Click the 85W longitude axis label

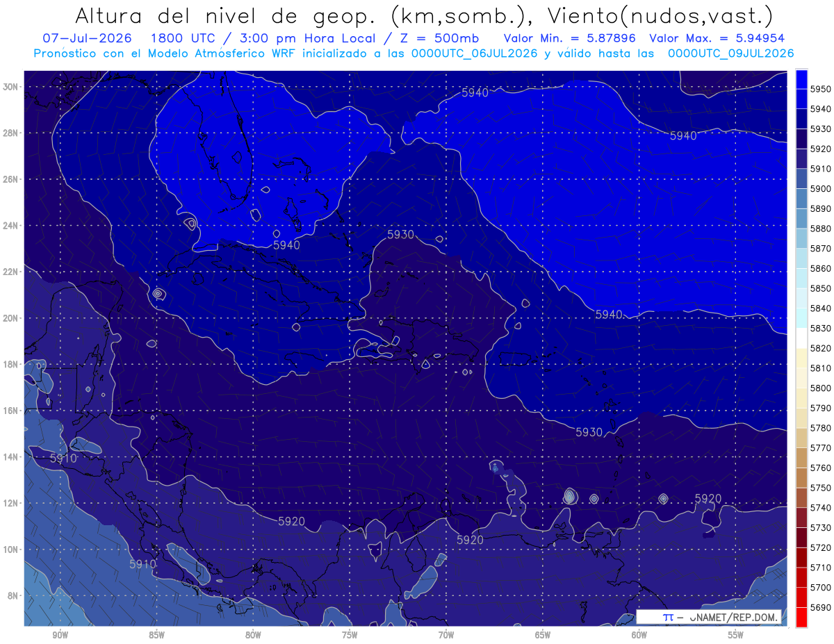tap(156, 636)
